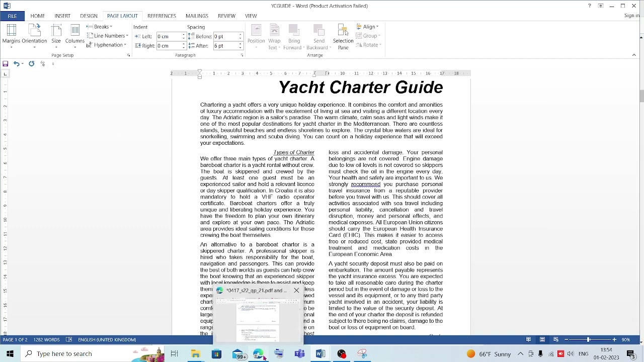Switch to the INSERT tab
The width and height of the screenshot is (644, 362).
pos(62,16)
